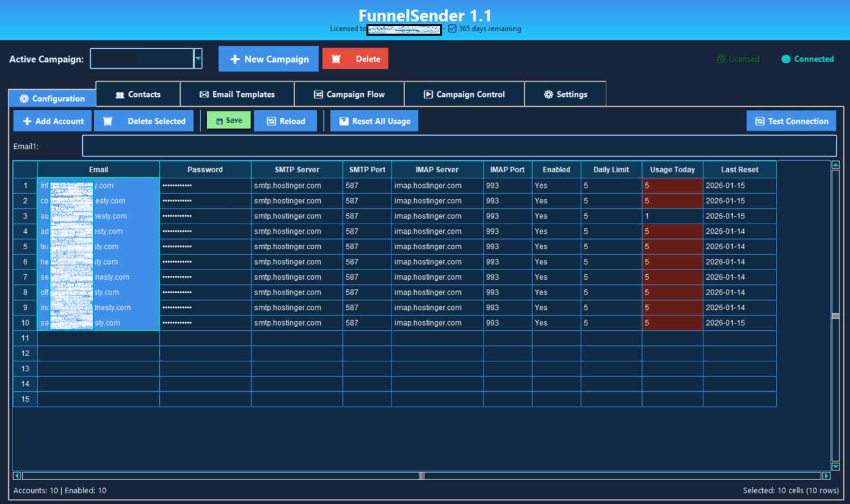This screenshot has height=504, width=850.
Task: Select row 10 by its row number
Action: (25, 323)
